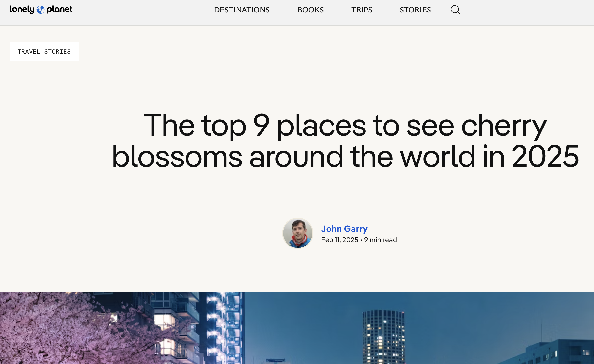This screenshot has width=594, height=364.
Task: Click the TRAVEL STORIES category tag
Action: tap(44, 52)
